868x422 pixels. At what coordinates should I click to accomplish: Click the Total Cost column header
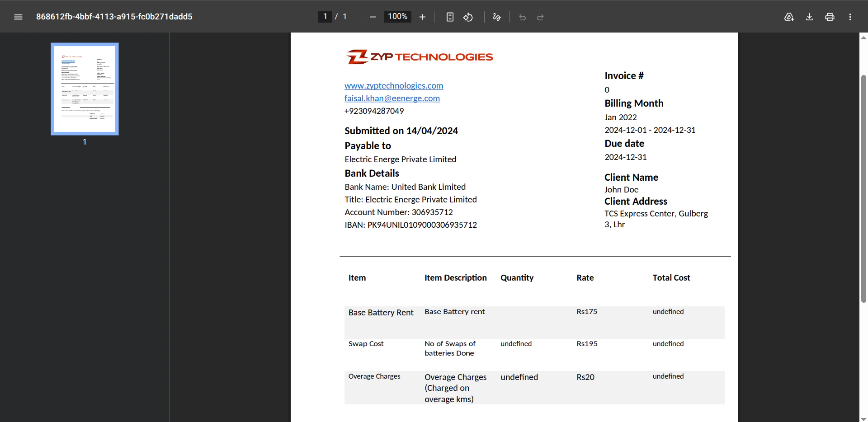(671, 277)
